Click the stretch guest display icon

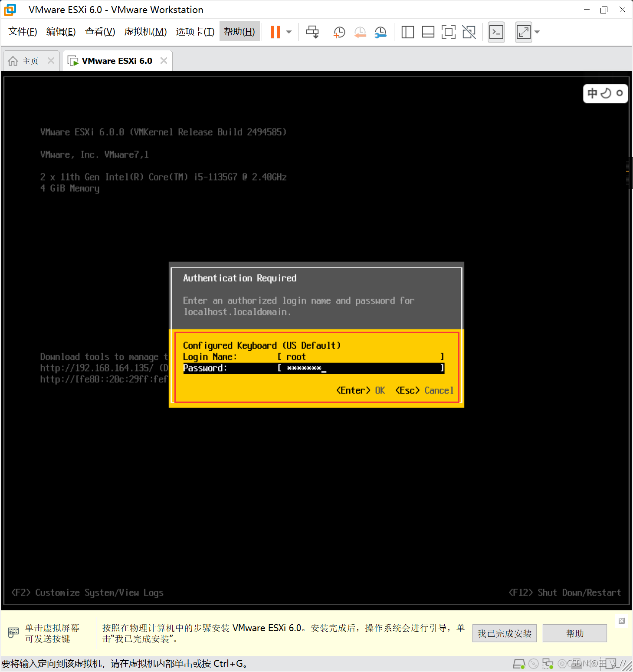[x=524, y=32]
